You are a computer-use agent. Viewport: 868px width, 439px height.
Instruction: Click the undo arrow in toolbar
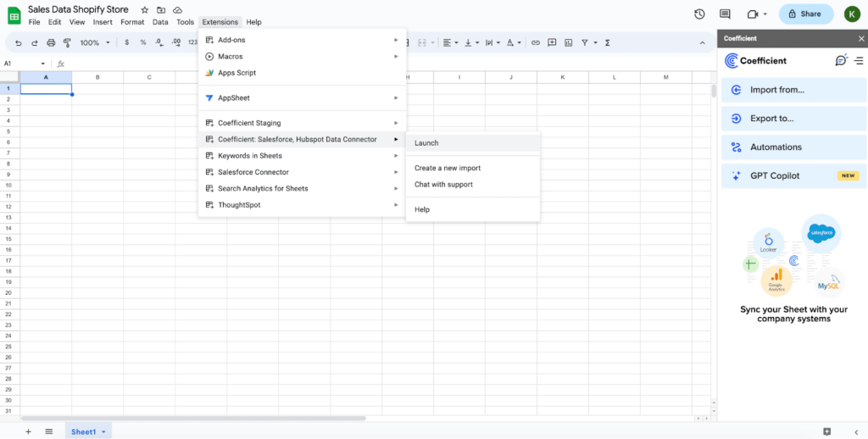[19, 42]
